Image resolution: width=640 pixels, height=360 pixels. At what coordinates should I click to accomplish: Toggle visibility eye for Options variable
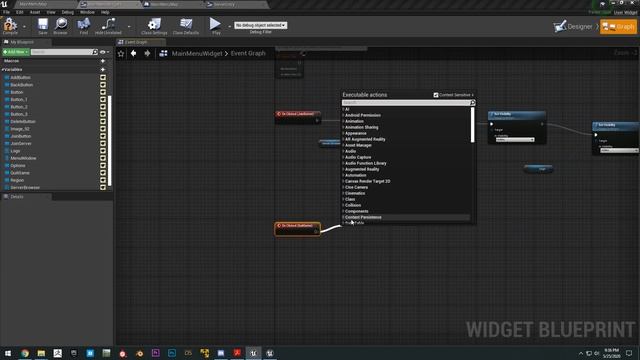click(103, 165)
